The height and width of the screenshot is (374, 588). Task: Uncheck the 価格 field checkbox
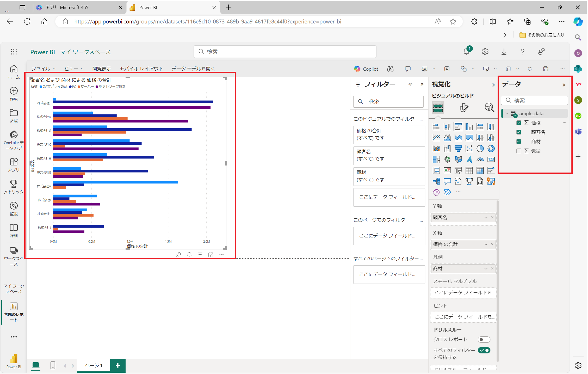point(518,123)
